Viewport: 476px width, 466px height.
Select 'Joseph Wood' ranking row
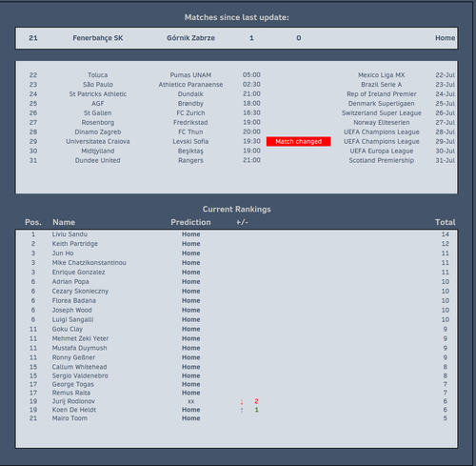coord(236,310)
